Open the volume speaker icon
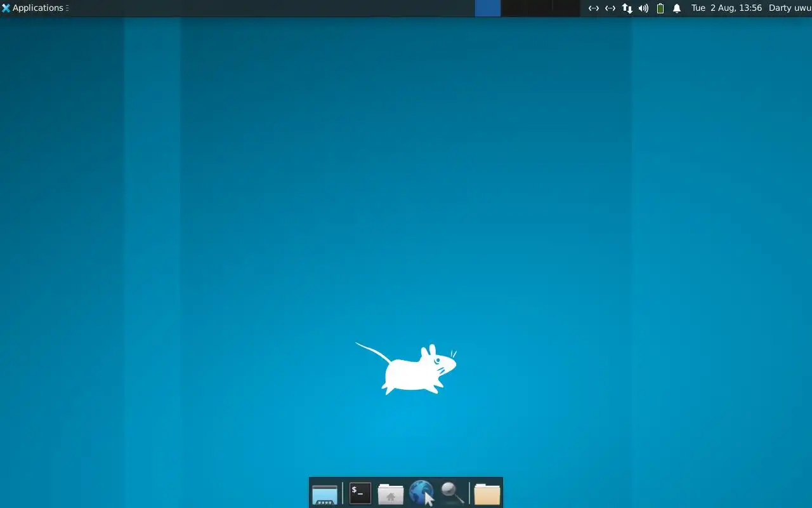Image resolution: width=812 pixels, height=508 pixels. coord(643,8)
